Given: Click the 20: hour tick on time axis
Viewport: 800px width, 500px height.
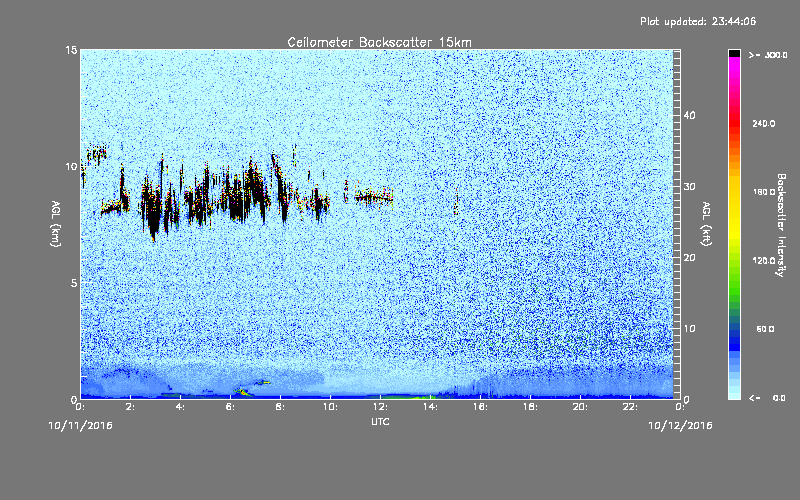Looking at the screenshot, I should pos(580,407).
